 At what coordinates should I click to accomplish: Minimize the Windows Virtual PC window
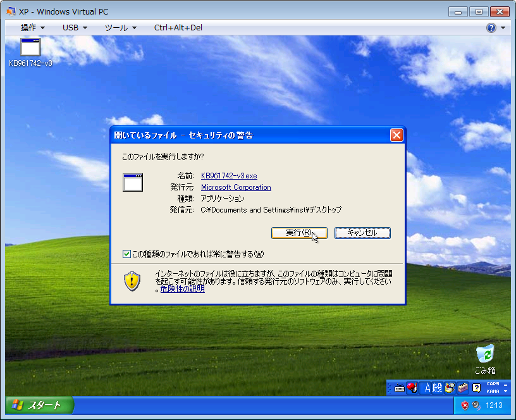458,12
